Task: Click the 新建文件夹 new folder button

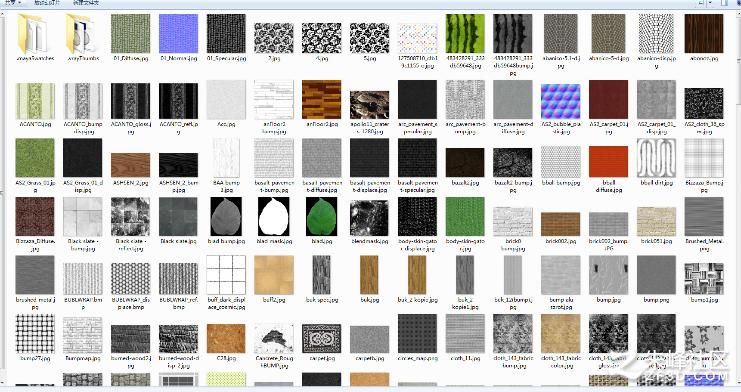Action: click(x=86, y=2)
